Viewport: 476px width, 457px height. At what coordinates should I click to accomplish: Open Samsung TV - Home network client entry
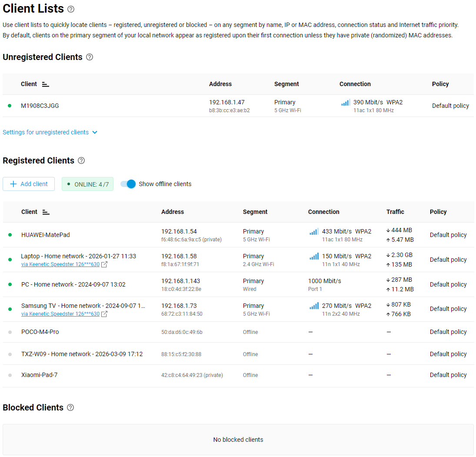click(x=83, y=306)
